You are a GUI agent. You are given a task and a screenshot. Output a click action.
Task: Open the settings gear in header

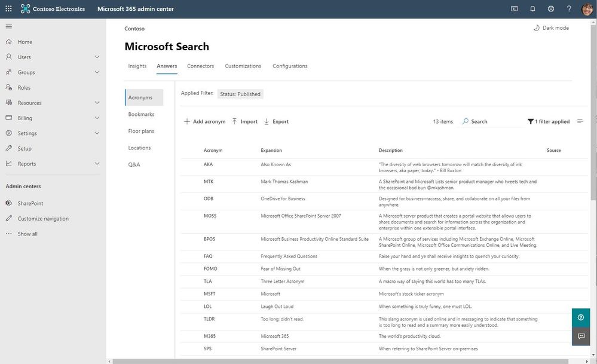(551, 9)
